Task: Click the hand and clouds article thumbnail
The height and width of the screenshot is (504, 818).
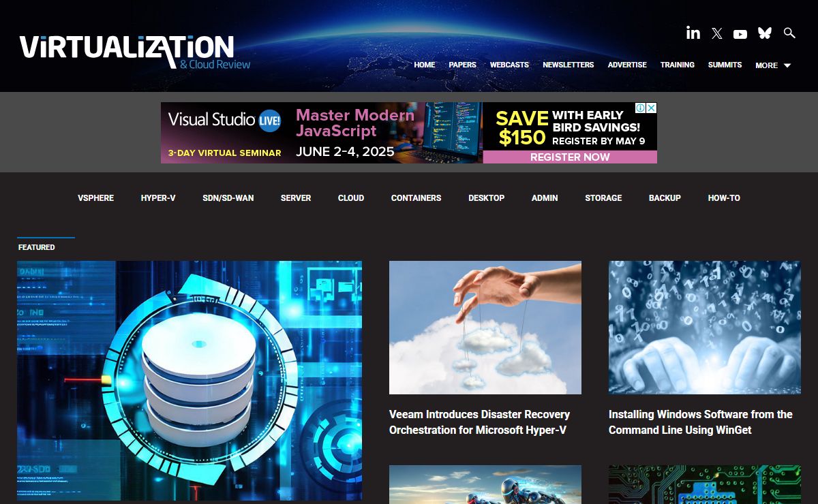Action: tap(485, 328)
